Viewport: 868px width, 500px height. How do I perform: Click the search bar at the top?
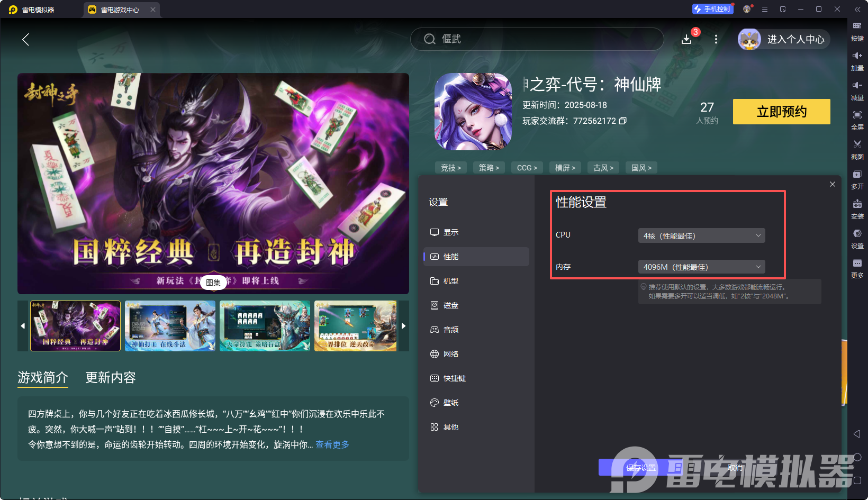[537, 39]
